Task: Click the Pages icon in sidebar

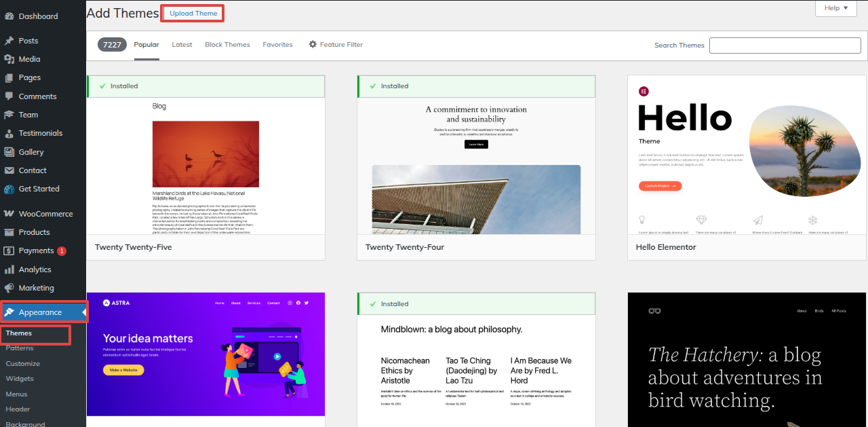Action: (x=9, y=77)
